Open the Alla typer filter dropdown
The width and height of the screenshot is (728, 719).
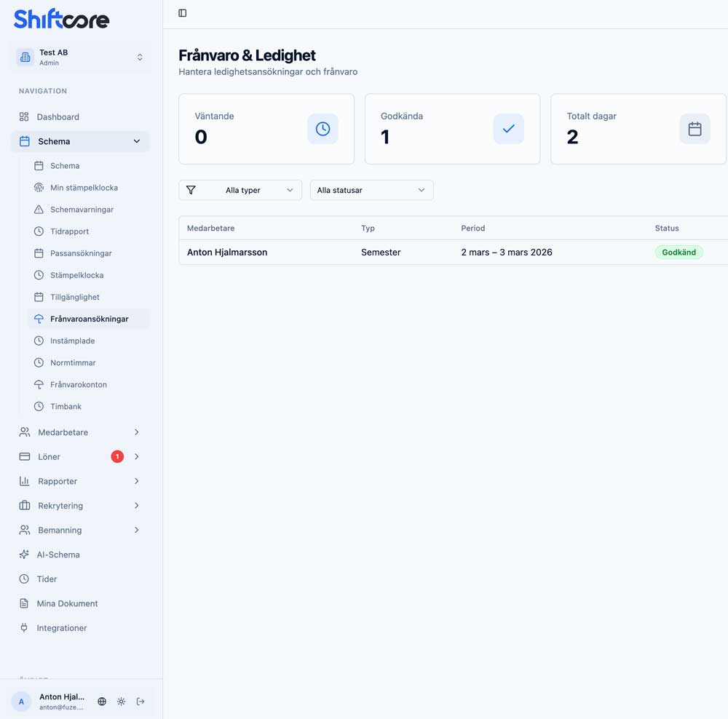coord(240,191)
